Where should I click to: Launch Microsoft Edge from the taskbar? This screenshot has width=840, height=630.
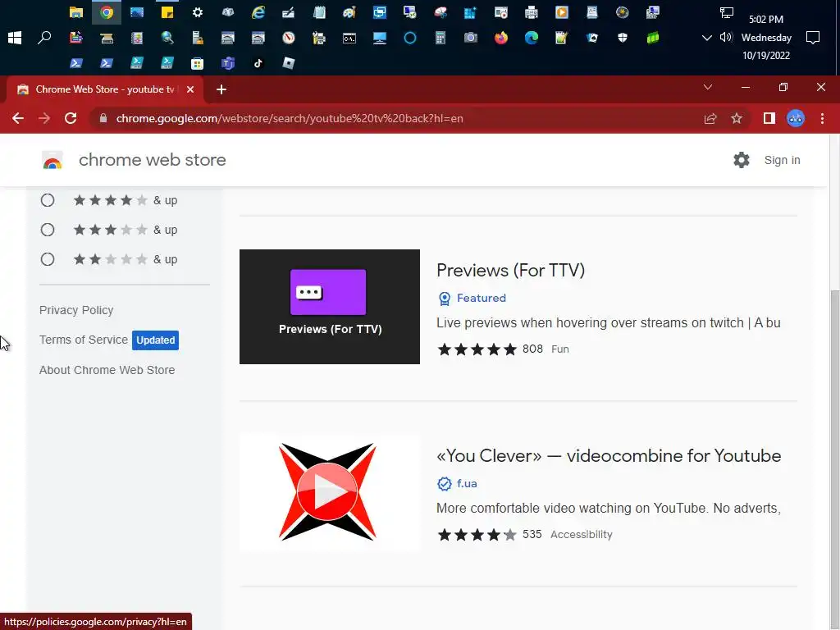point(532,38)
